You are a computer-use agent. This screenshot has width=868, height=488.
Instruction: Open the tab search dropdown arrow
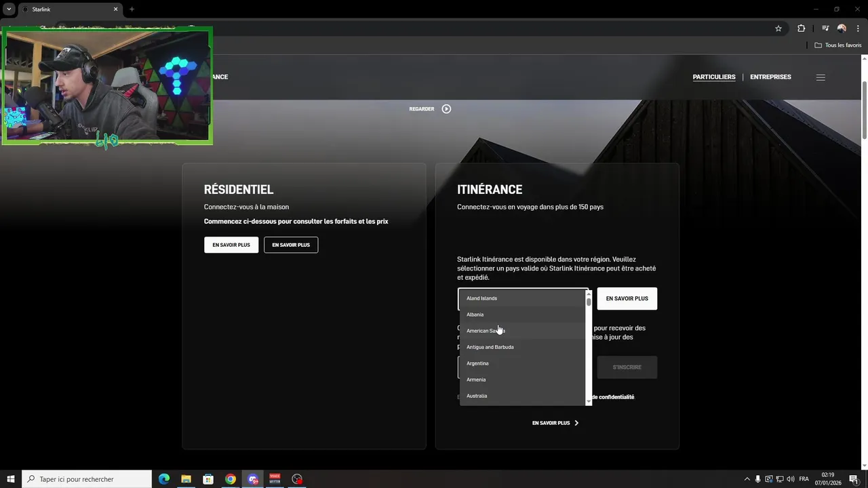pyautogui.click(x=9, y=9)
